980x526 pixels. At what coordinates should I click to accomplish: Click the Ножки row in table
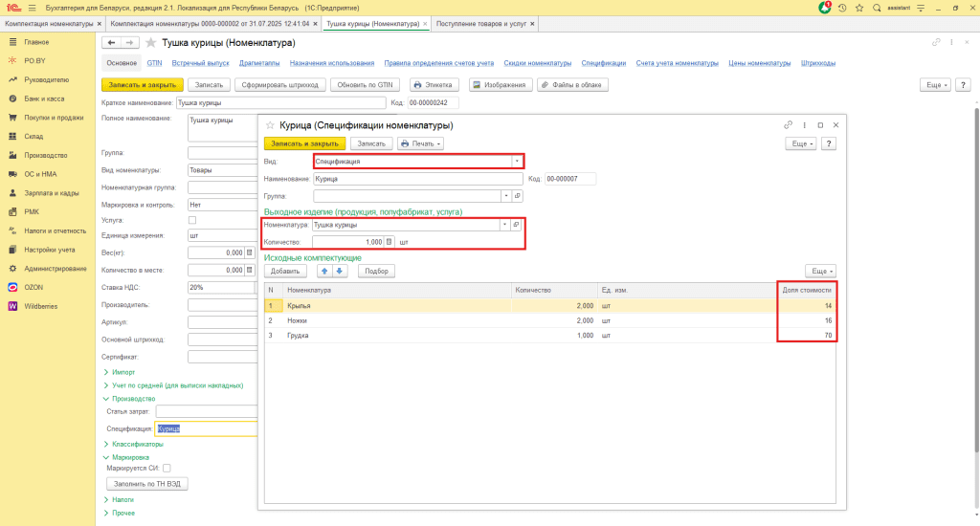click(x=550, y=320)
